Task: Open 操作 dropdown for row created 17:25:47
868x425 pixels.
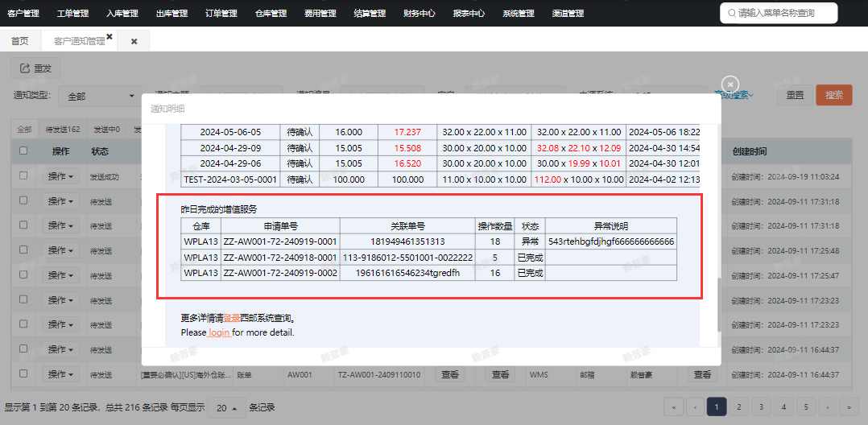Action: pos(61,275)
